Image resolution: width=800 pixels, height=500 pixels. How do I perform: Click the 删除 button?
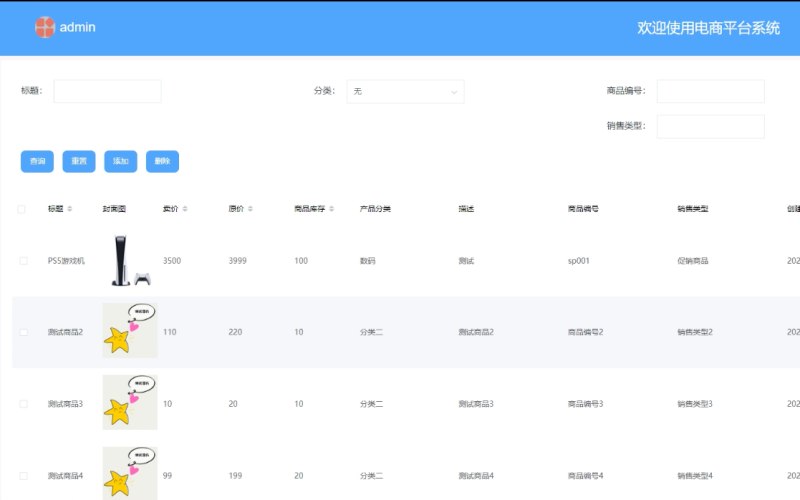click(162, 161)
